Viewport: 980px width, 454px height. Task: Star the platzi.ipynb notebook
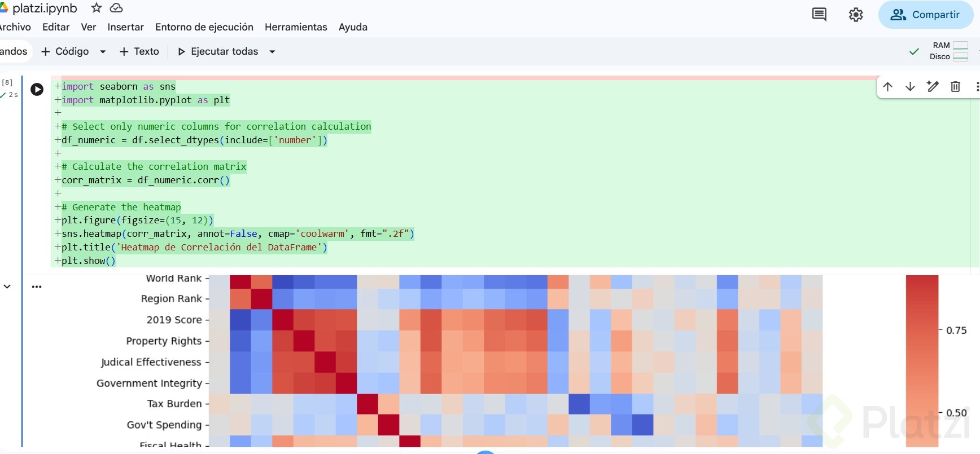coord(97,8)
